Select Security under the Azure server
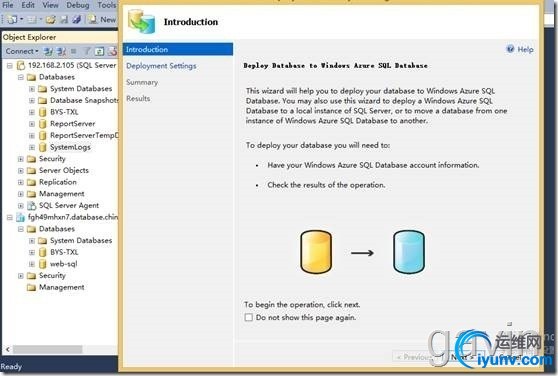 [52, 276]
